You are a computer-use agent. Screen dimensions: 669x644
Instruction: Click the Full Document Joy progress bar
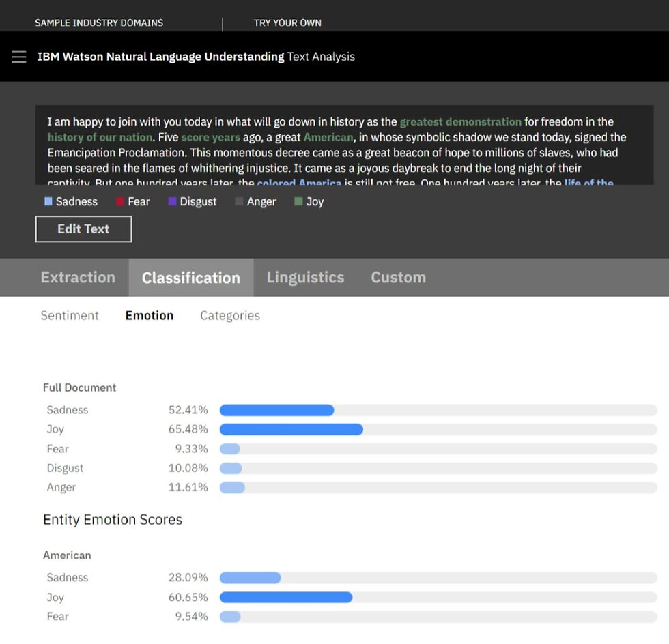pos(438,430)
